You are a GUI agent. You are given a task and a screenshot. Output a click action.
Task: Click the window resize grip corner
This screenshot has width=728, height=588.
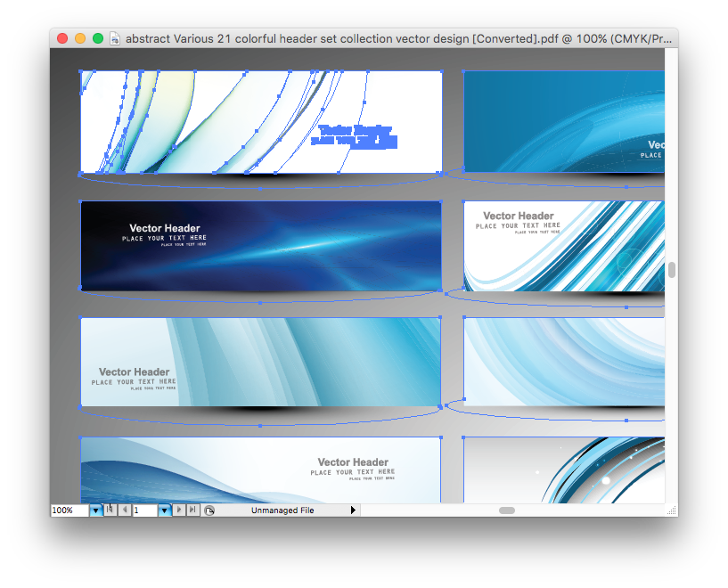[x=671, y=510]
